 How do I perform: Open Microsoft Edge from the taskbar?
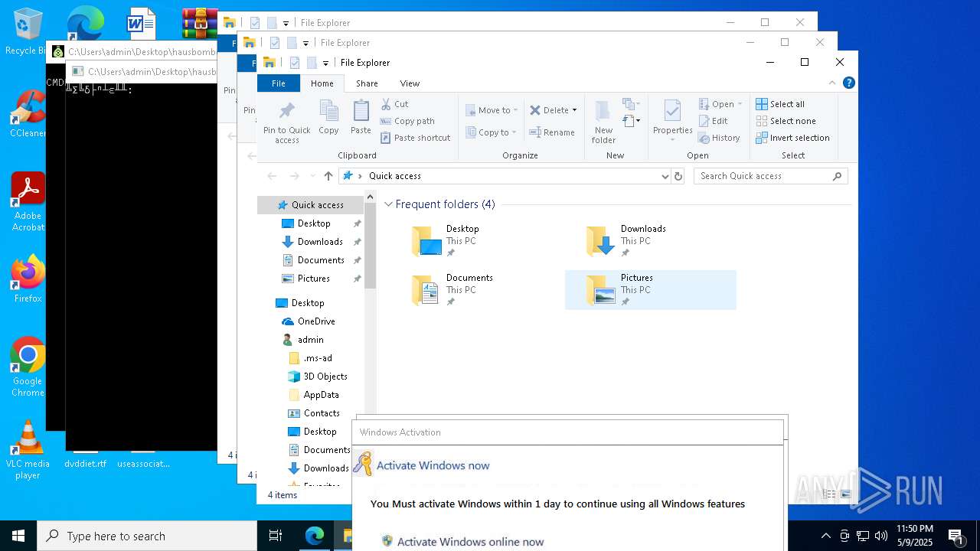click(x=315, y=536)
